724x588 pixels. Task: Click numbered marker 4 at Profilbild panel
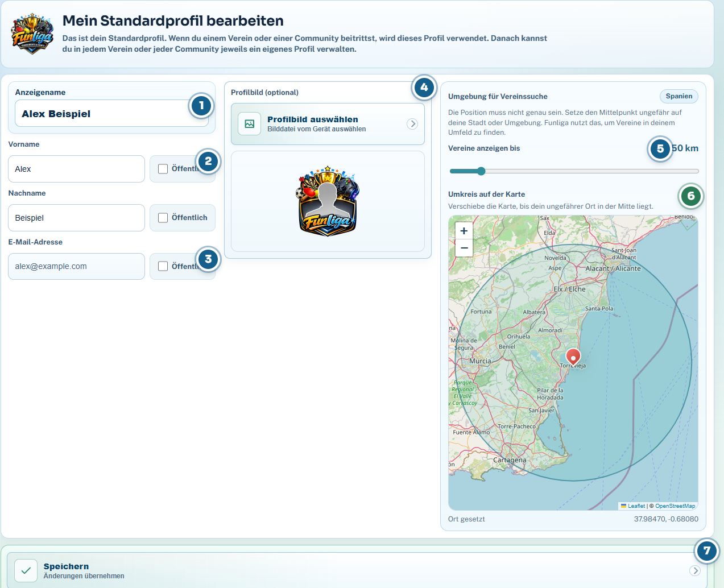click(x=424, y=88)
